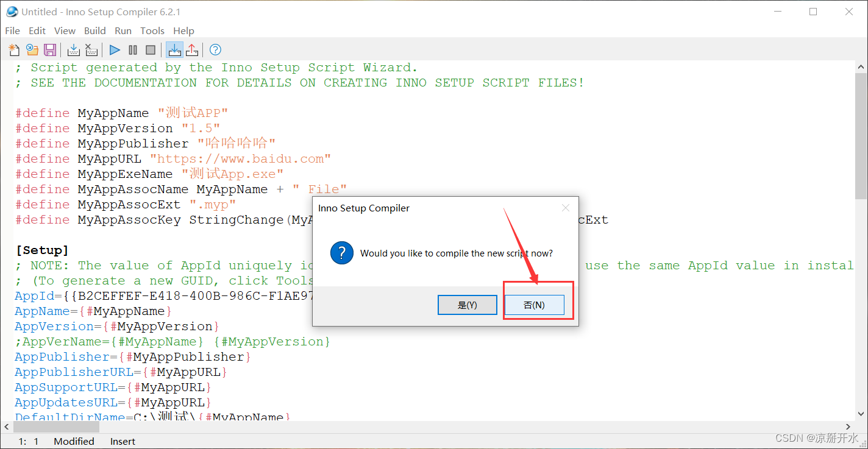
Task: Save the script with floppy disk icon
Action: [x=50, y=50]
